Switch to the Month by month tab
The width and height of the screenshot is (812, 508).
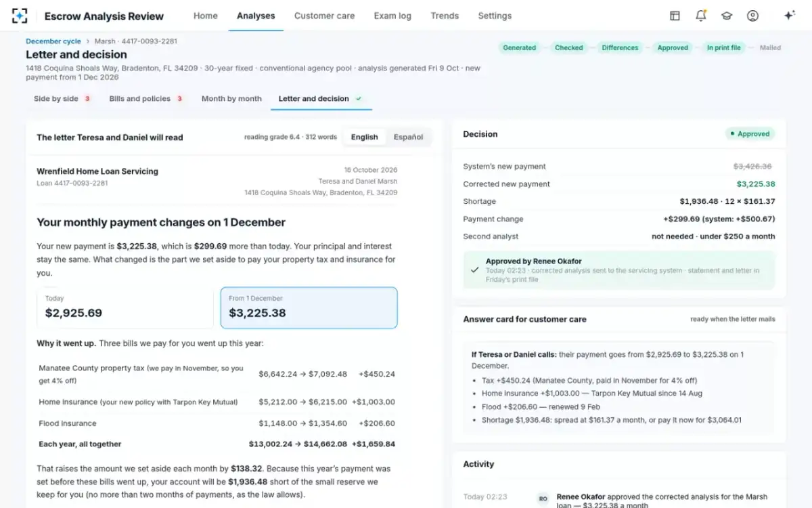(231, 99)
